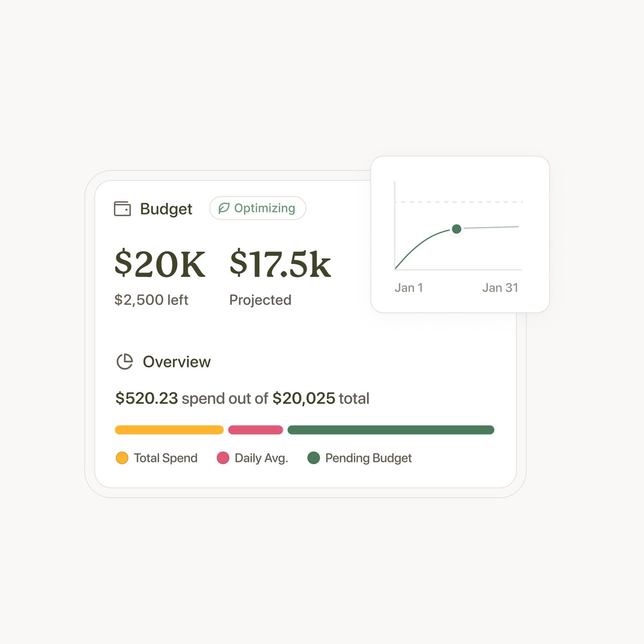
Task: Click the yellow Total Spend progress bar segment
Action: click(x=169, y=430)
